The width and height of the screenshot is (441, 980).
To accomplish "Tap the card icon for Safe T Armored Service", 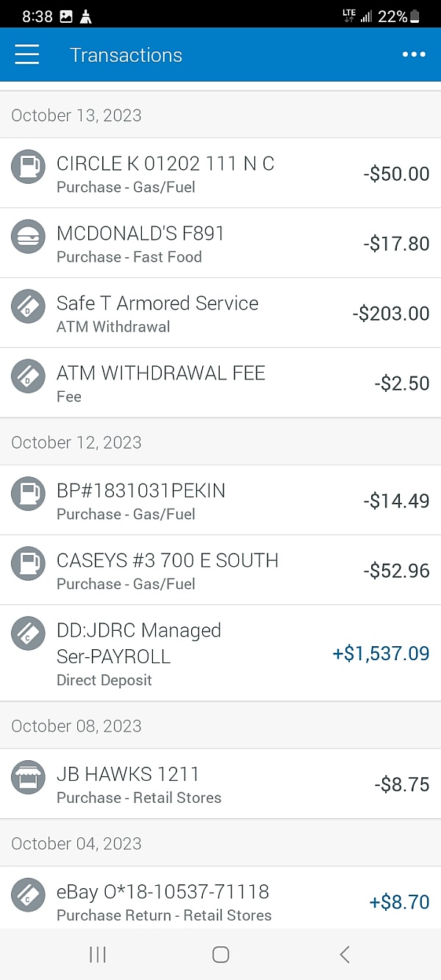I will tap(28, 307).
